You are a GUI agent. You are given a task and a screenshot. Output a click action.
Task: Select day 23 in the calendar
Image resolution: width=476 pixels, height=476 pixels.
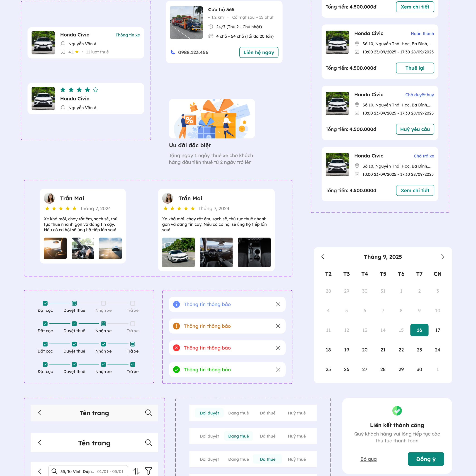tap(419, 350)
